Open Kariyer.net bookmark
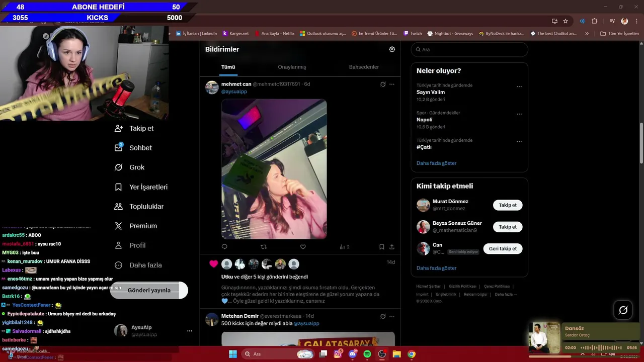Screen dimensions: 644x362 pyautogui.click(x=235, y=34)
